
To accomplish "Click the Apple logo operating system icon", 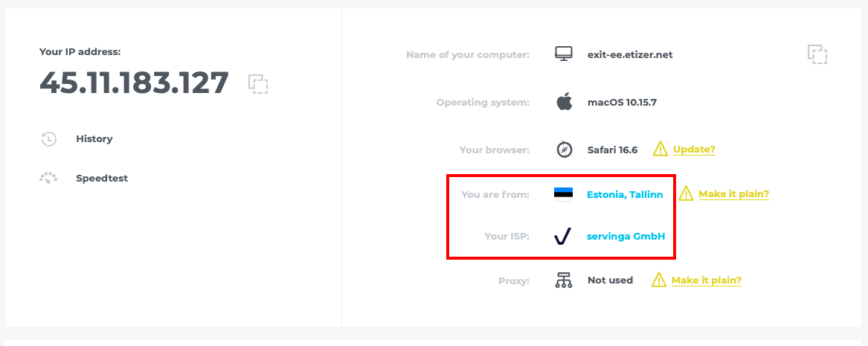I will 564,103.
